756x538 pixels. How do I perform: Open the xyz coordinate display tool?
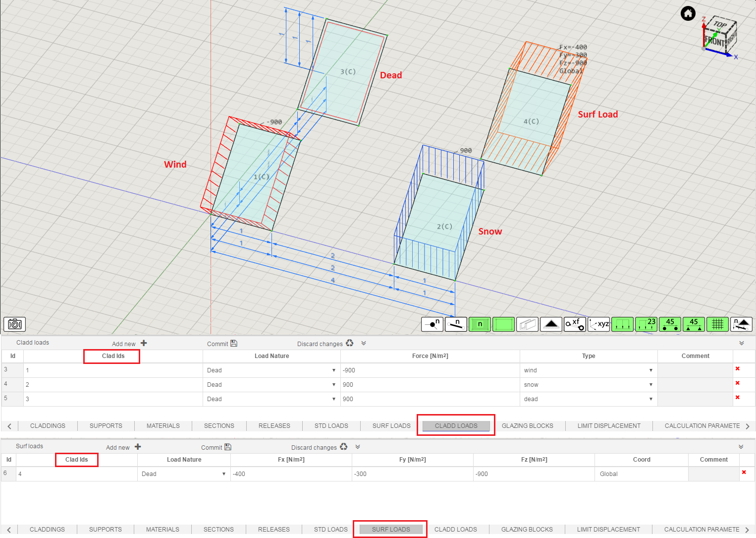(x=599, y=324)
